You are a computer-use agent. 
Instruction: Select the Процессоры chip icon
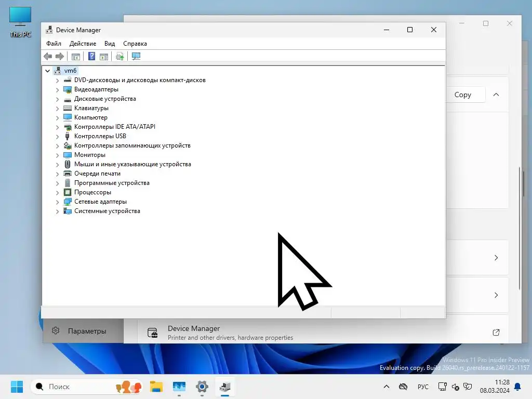tap(68, 192)
